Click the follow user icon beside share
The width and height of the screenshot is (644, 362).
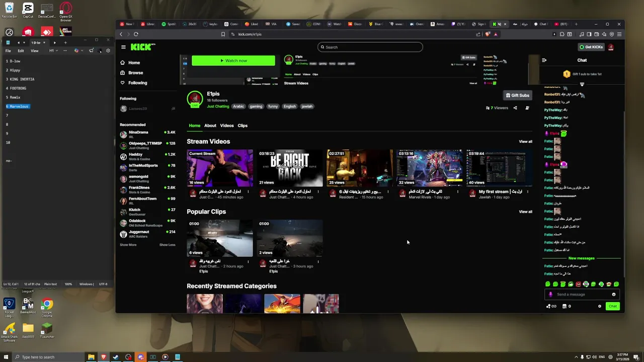tap(527, 108)
